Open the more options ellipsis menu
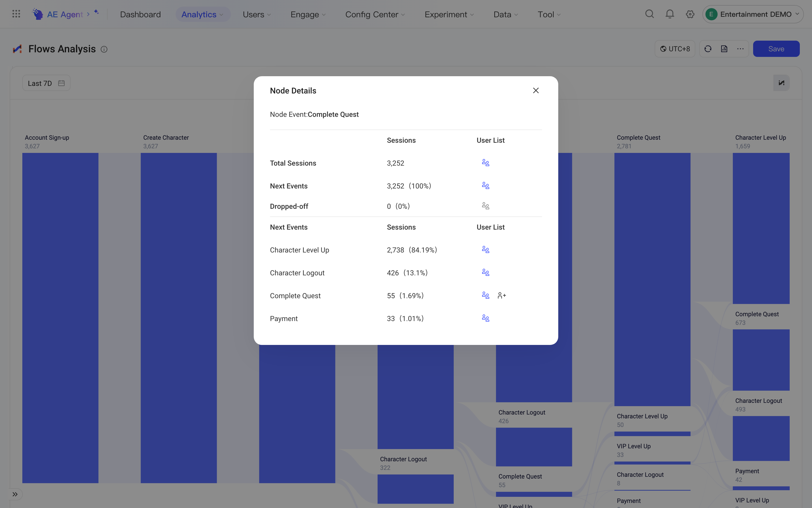The width and height of the screenshot is (812, 508). click(740, 49)
